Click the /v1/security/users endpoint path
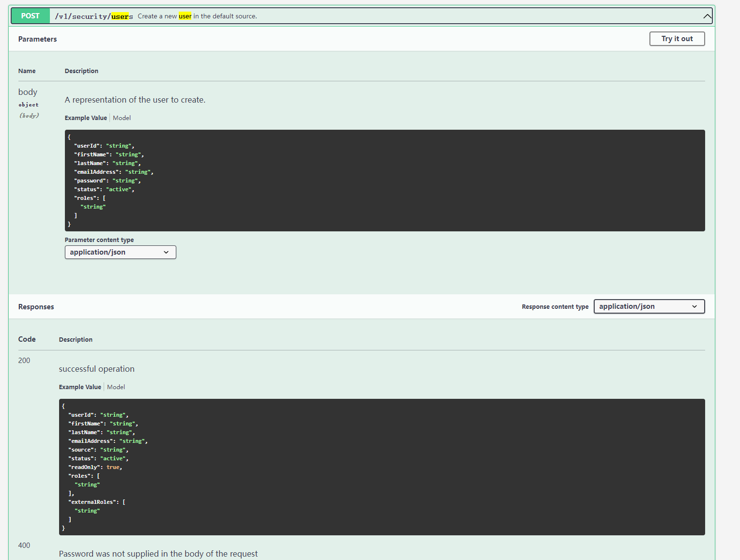The height and width of the screenshot is (560, 740). pyautogui.click(x=93, y=16)
